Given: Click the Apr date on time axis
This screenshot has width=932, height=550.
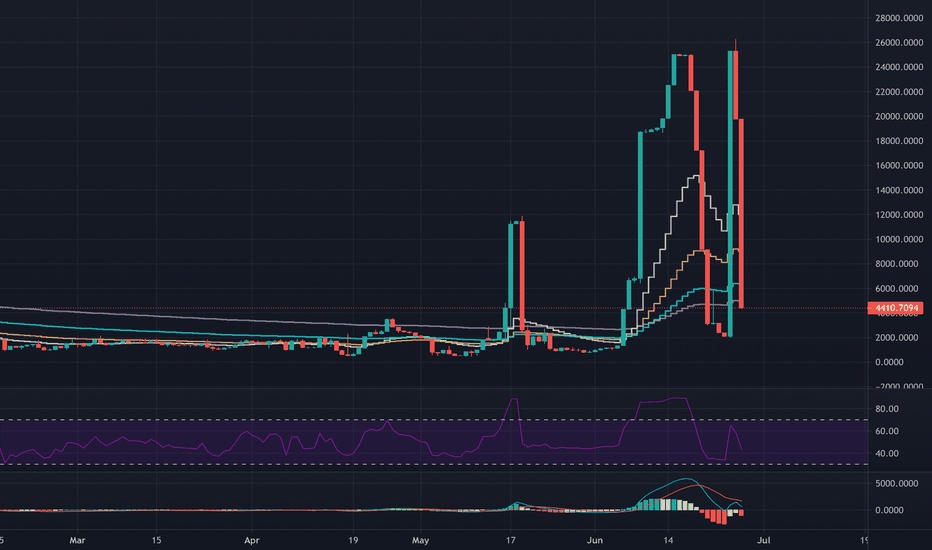Looking at the screenshot, I should 252,540.
